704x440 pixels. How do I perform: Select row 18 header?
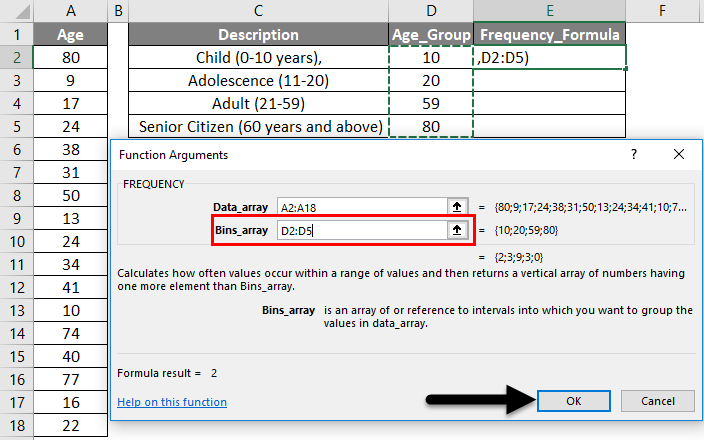click(15, 425)
